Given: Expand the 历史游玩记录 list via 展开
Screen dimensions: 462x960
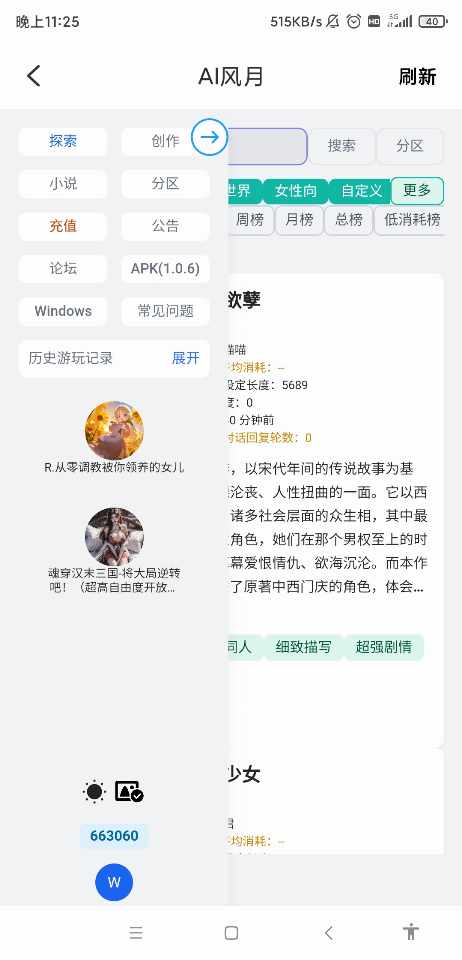Looking at the screenshot, I should (185, 358).
